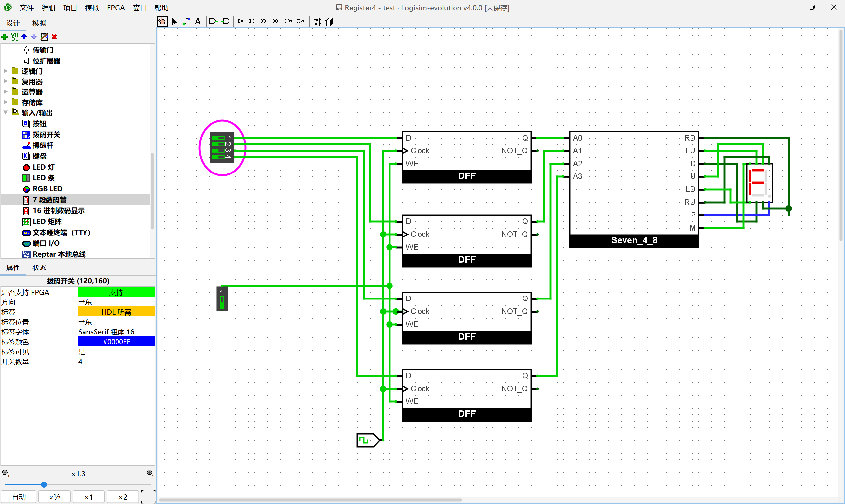This screenshot has height=504, width=845.
Task: Switch to the 状态 tab
Action: [39, 268]
